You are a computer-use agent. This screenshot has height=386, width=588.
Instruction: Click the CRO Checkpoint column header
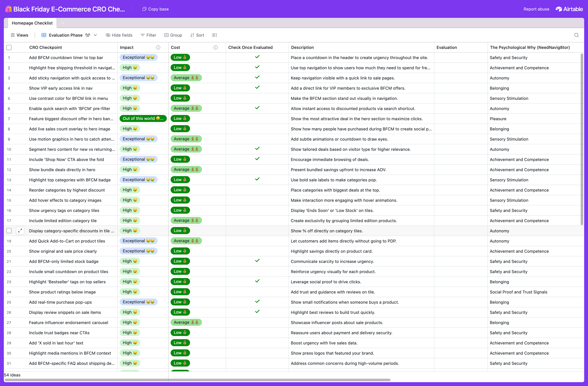coord(45,47)
